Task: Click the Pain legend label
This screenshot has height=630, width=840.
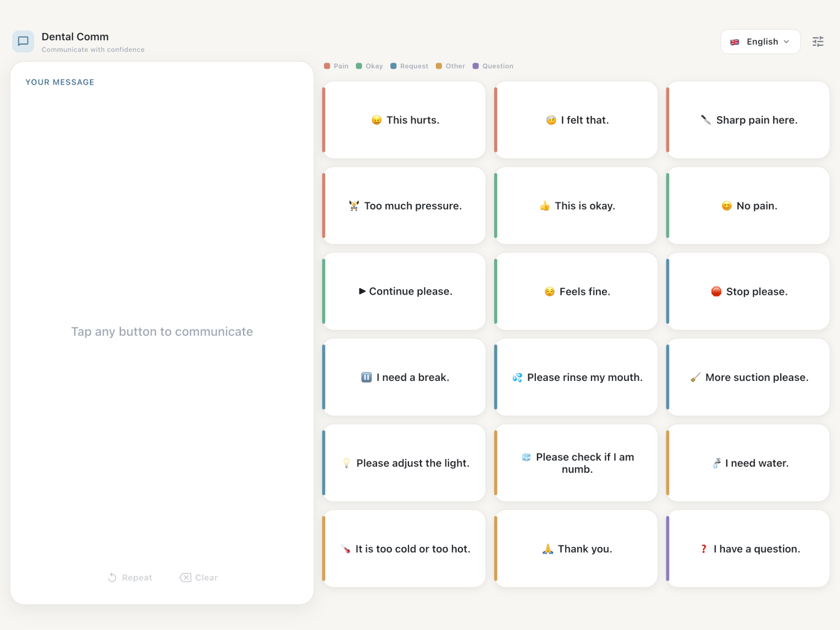Action: pos(341,66)
